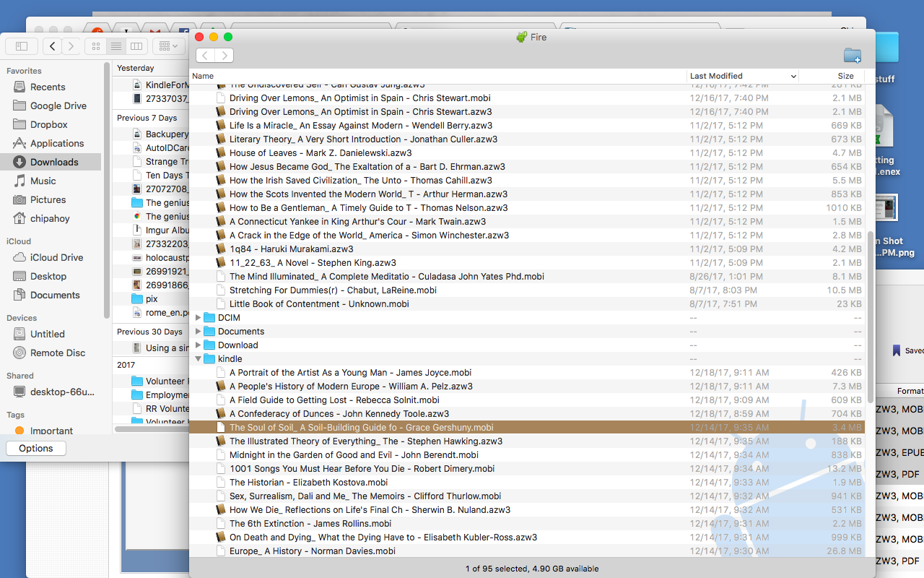The width and height of the screenshot is (924, 578).
Task: Expand the Documents folder in Fire window
Action: tap(199, 331)
